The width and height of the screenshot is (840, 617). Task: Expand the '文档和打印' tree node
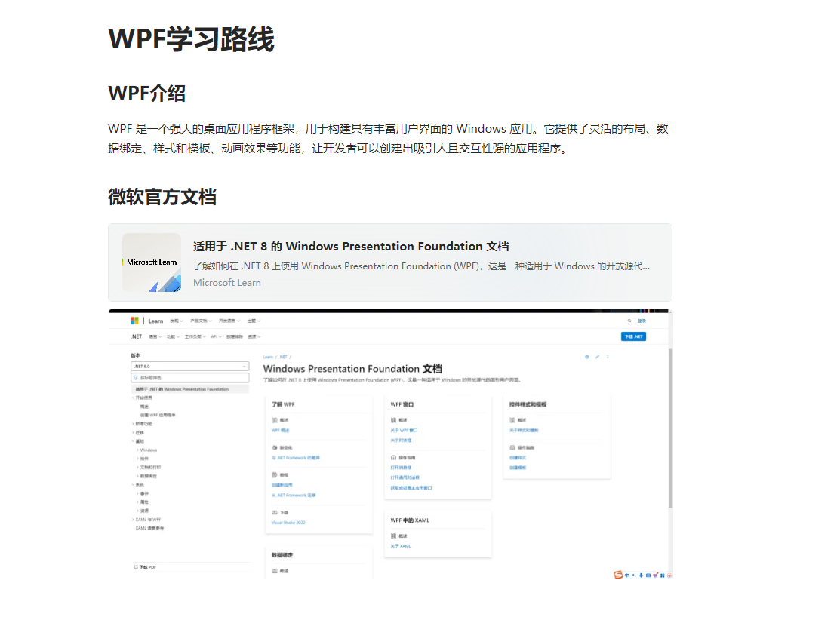[149, 467]
